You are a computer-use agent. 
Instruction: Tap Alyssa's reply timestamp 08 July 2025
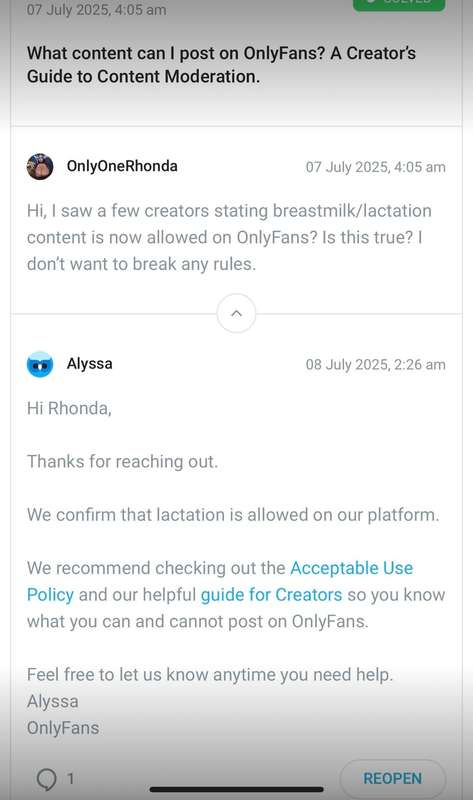[x=376, y=364]
